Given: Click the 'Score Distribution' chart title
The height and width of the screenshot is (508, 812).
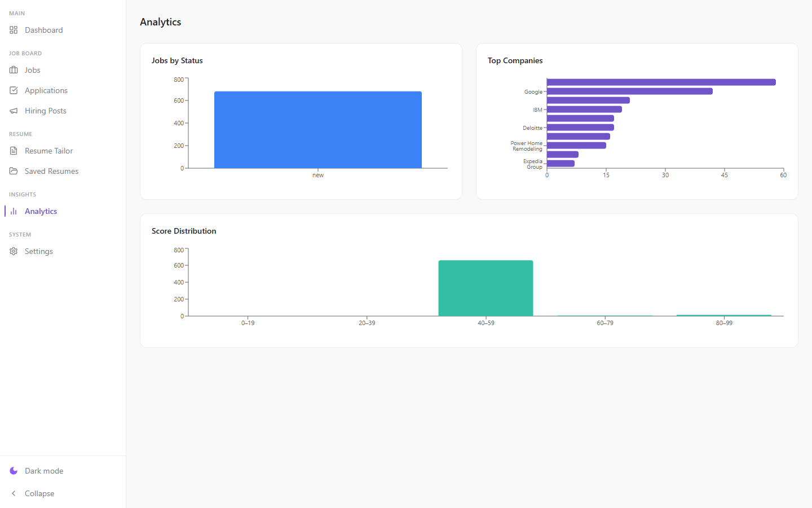Looking at the screenshot, I should pyautogui.click(x=184, y=231).
